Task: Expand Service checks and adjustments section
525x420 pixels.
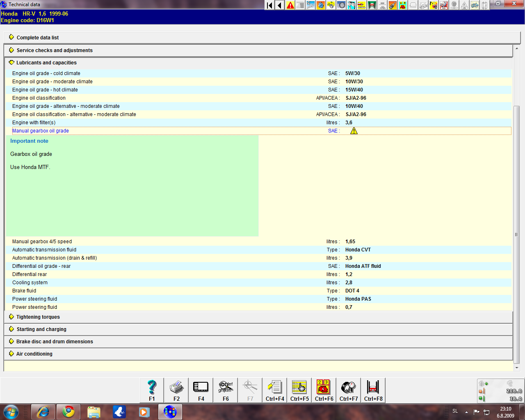Action: tap(258, 50)
